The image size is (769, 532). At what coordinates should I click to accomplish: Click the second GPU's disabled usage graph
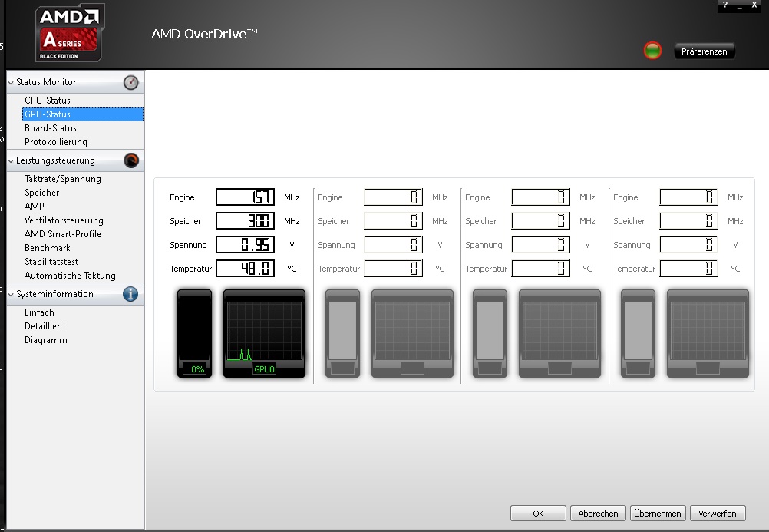point(412,333)
